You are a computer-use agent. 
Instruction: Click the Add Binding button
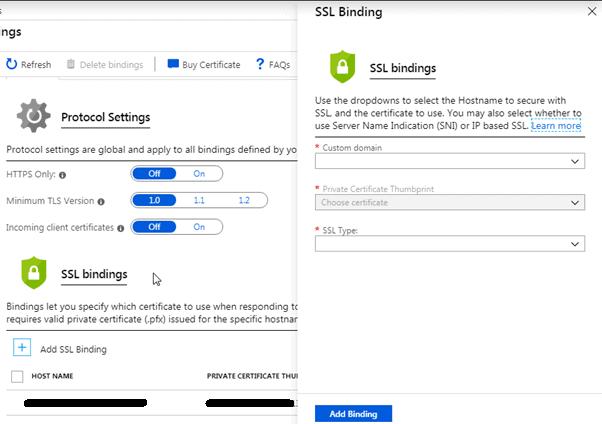pos(353,414)
